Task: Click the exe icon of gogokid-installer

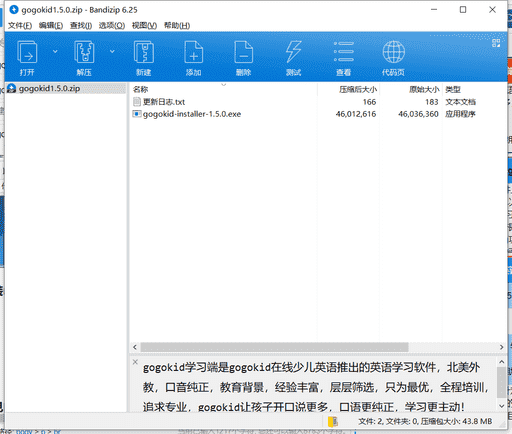Action: coord(136,114)
